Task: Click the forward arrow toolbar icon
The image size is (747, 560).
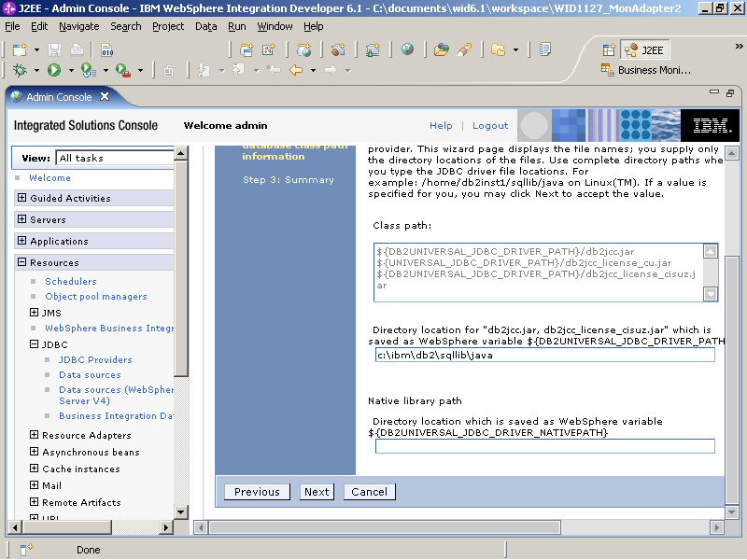Action: coord(331,70)
